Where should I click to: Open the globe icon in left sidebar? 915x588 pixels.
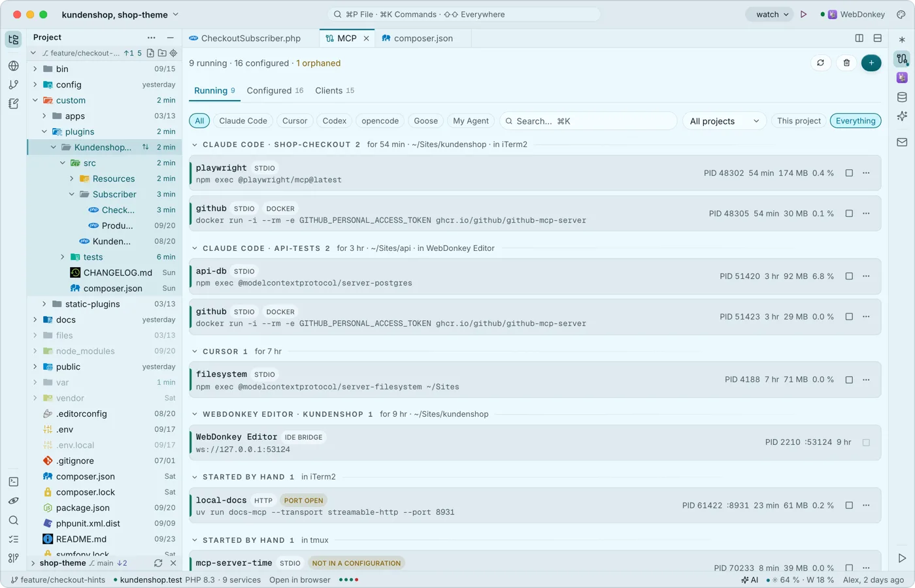click(13, 65)
